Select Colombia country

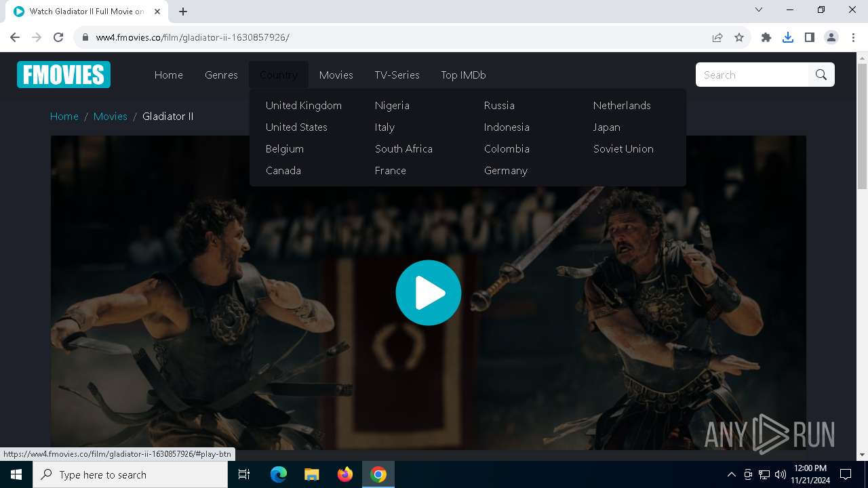pos(507,148)
